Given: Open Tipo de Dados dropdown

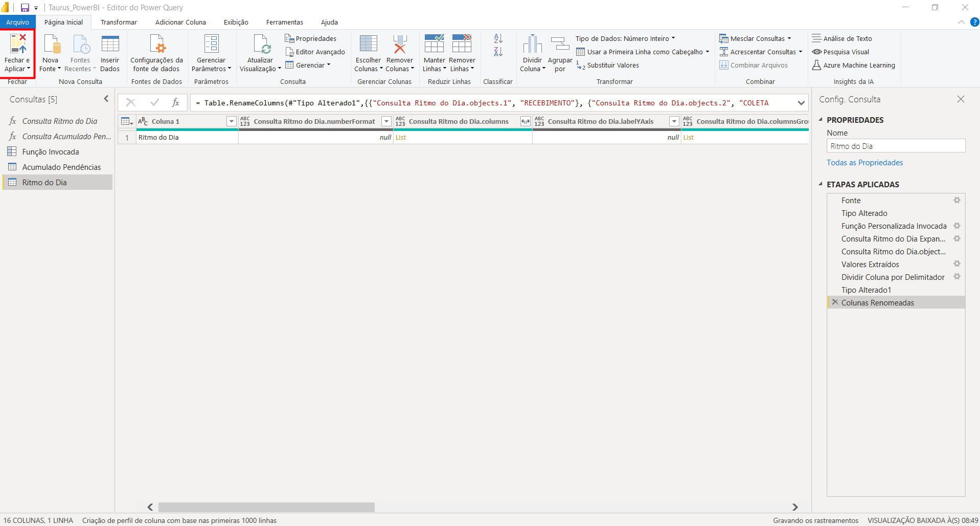Looking at the screenshot, I should tap(625, 38).
